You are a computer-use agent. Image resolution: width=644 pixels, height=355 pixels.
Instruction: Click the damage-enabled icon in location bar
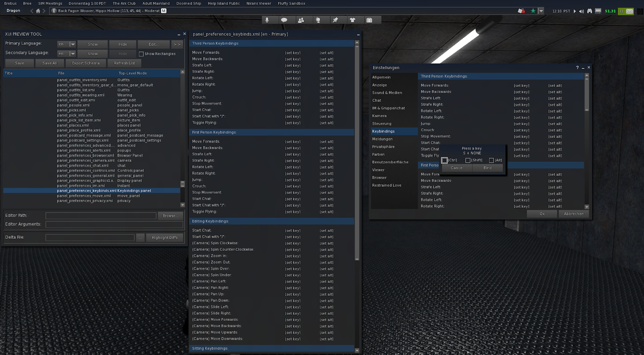[x=521, y=11]
